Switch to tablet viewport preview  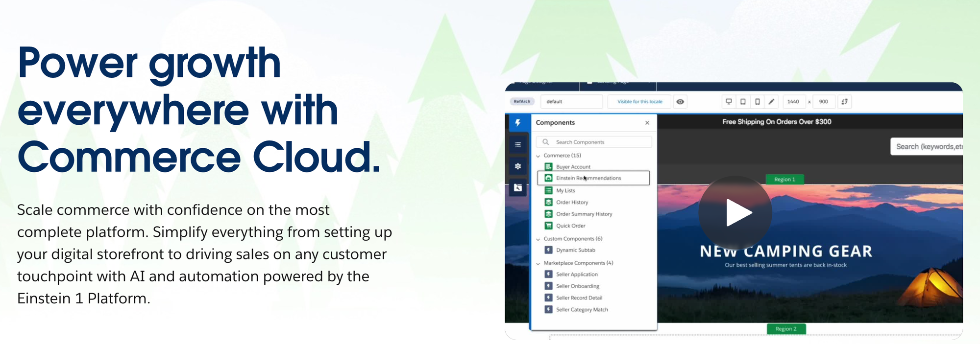743,102
